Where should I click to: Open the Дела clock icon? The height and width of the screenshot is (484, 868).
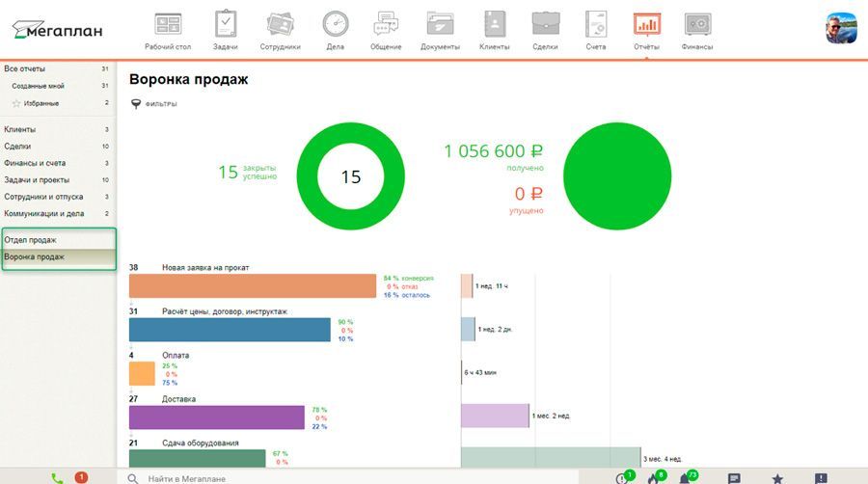click(335, 29)
